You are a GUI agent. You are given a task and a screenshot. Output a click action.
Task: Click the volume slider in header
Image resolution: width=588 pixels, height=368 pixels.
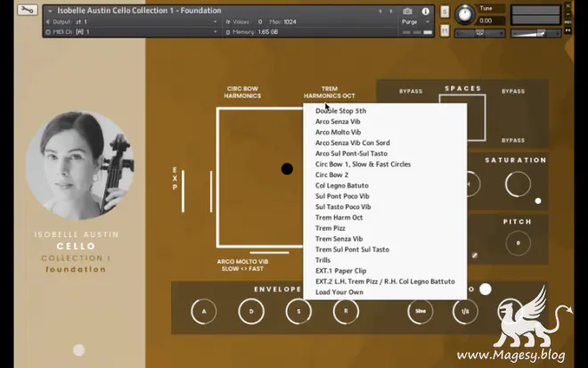(x=535, y=33)
